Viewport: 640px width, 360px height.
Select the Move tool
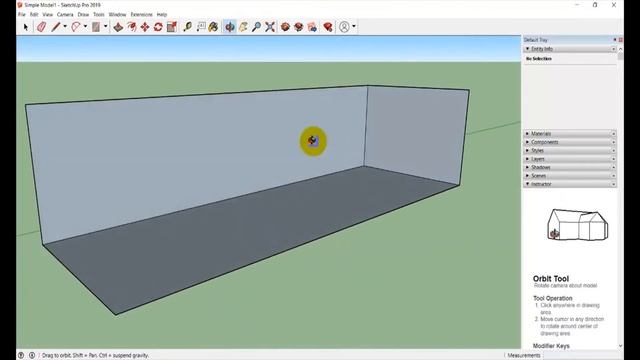pyautogui.click(x=145, y=27)
